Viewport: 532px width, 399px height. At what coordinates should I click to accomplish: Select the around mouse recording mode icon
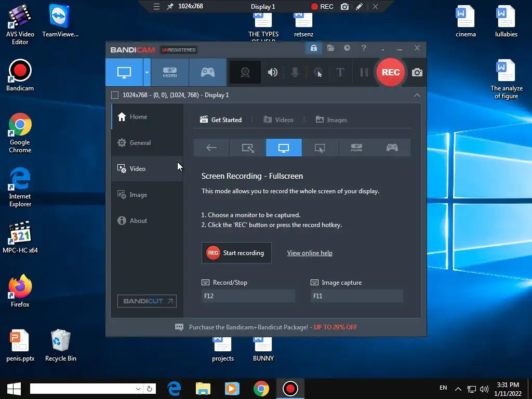pyautogui.click(x=320, y=148)
